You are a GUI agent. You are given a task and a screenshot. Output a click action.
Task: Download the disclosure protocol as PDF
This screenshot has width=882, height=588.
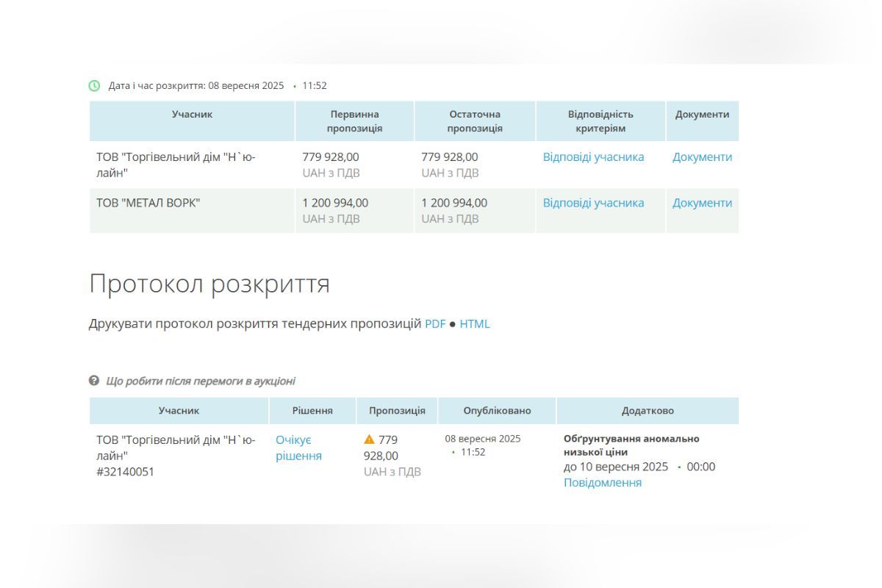coord(437,323)
